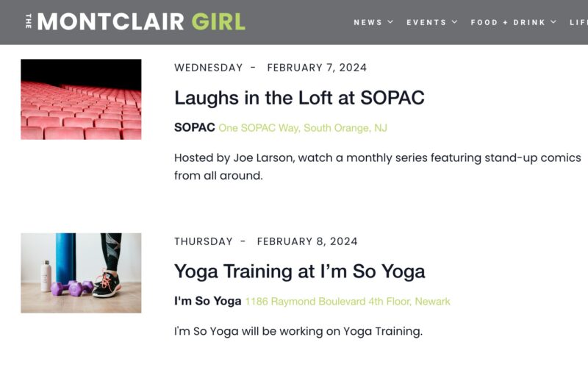Open Yoga Training at I'm So Yoga
The image size is (588, 376).
click(x=300, y=272)
